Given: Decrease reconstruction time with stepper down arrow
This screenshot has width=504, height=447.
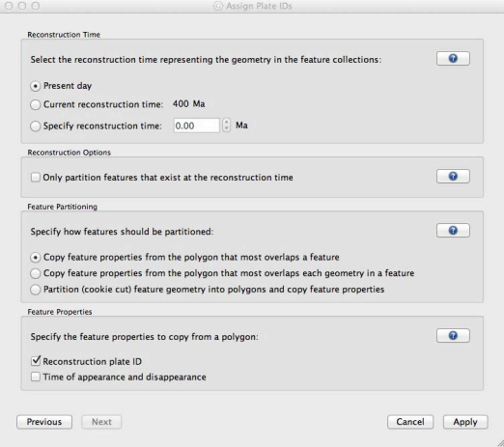Looking at the screenshot, I should coord(227,128).
